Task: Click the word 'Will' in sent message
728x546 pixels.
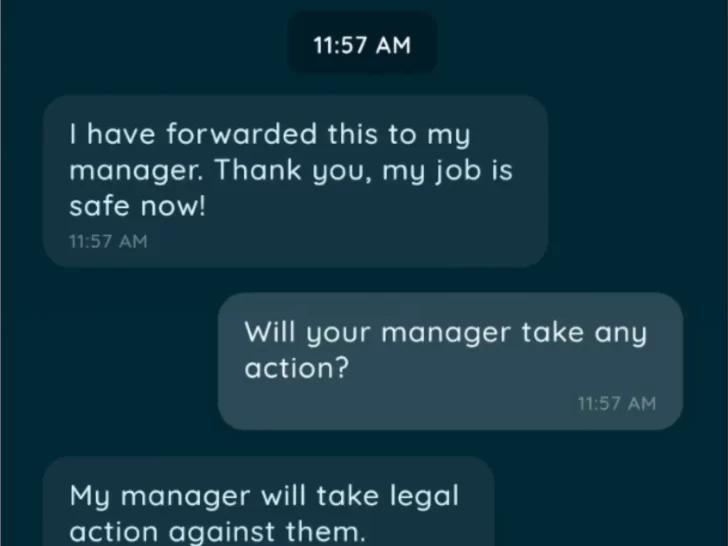Action: pos(269,332)
